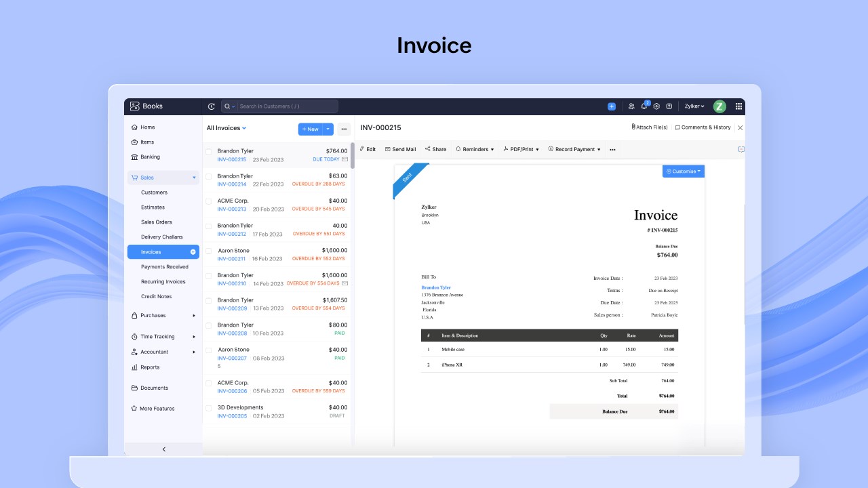The image size is (868, 488).
Task: Open the apps grid launcher
Action: (x=738, y=106)
